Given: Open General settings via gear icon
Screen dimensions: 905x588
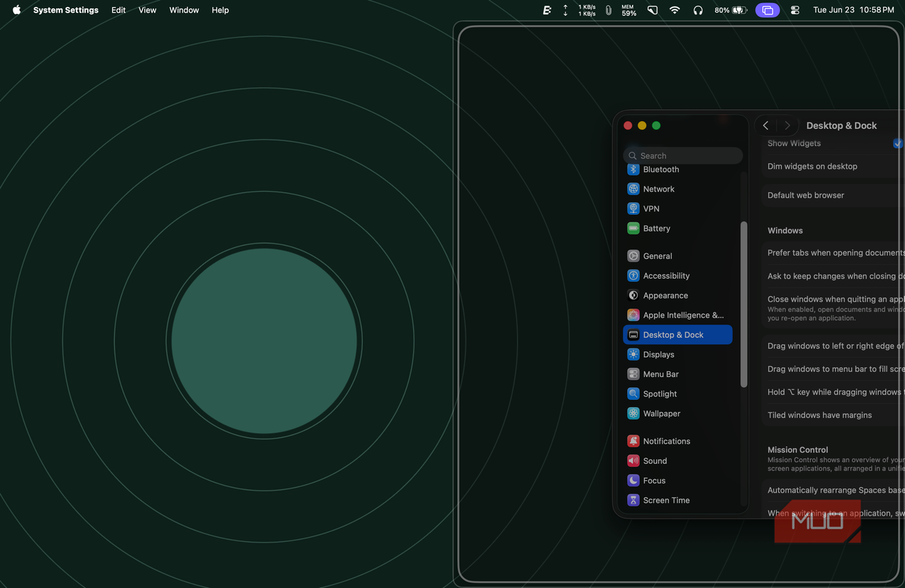Looking at the screenshot, I should click(x=633, y=256).
